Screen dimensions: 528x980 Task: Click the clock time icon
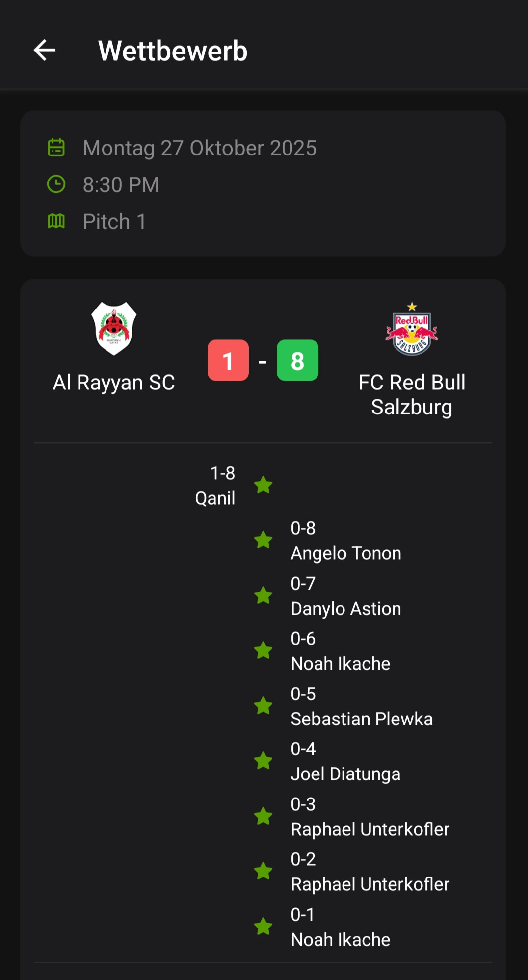click(56, 184)
